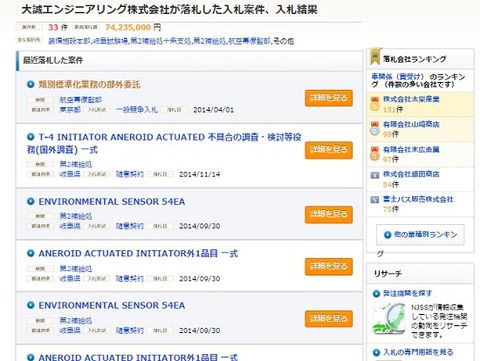Open company 有限会社山崎商店 in ranking
This screenshot has height=361, width=480.
coord(411,124)
